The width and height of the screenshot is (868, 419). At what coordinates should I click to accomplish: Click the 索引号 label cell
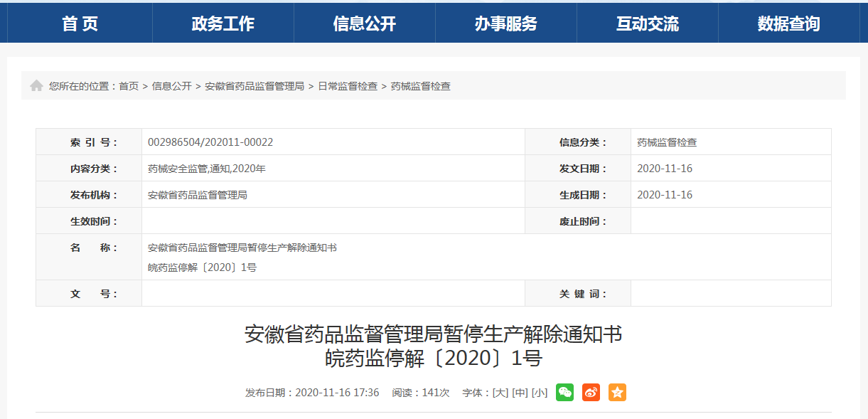tap(89, 142)
